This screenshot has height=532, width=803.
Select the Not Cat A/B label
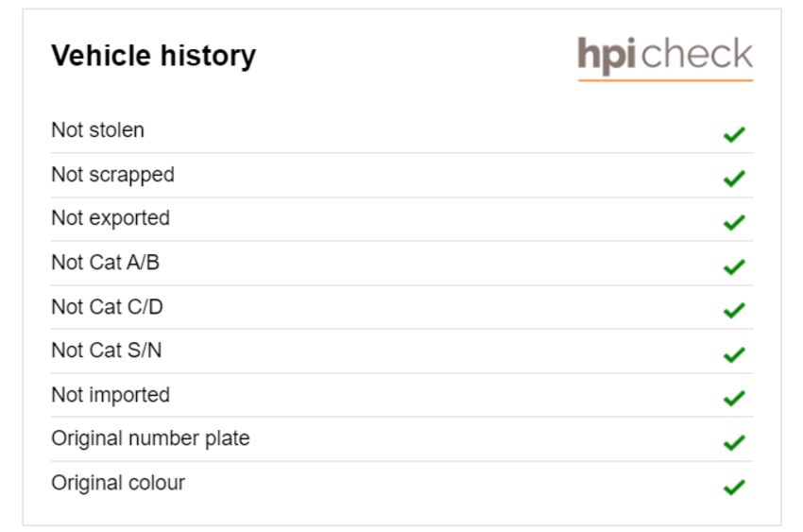[106, 262]
